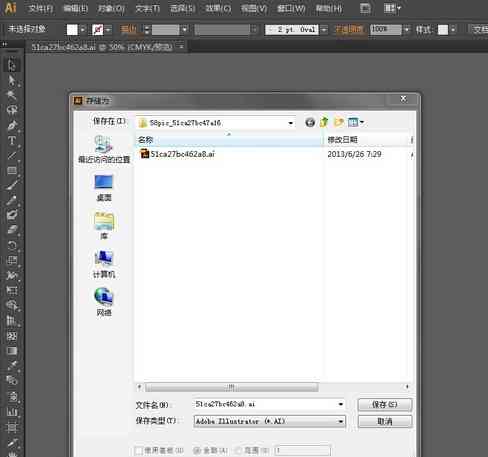Open the view menu icon in dialog
The width and height of the screenshot is (488, 457).
pos(356,122)
